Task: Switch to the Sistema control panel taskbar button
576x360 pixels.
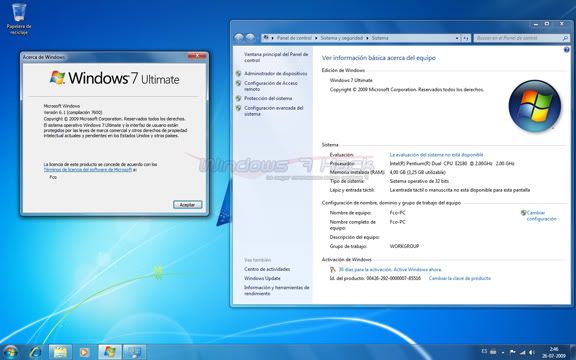Action: (x=134, y=353)
